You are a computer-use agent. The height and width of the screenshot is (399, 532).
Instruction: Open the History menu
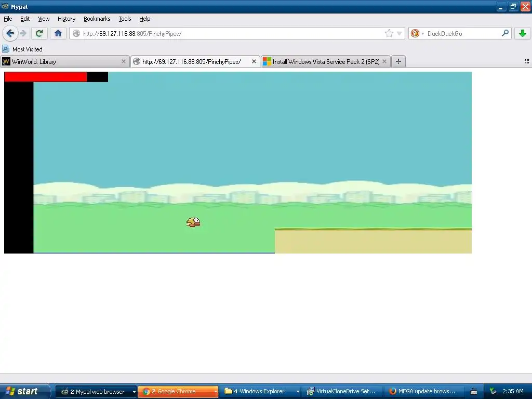click(x=66, y=19)
